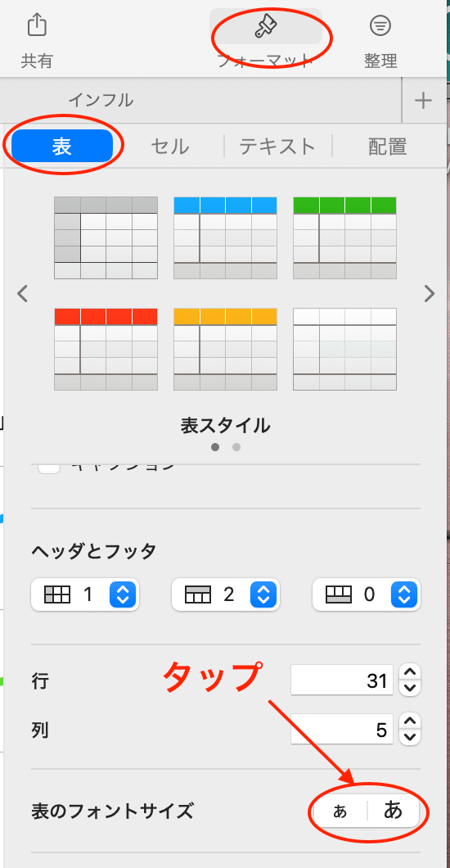Switch to the セル tab

(169, 147)
